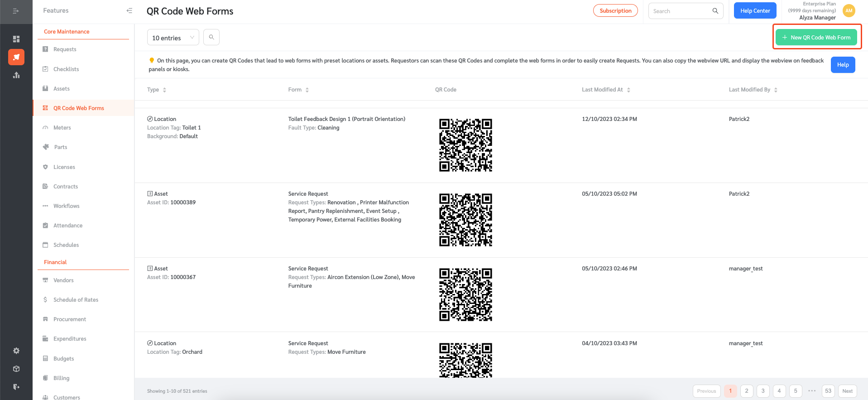
Task: Click the table search magnifier button
Action: pos(211,37)
